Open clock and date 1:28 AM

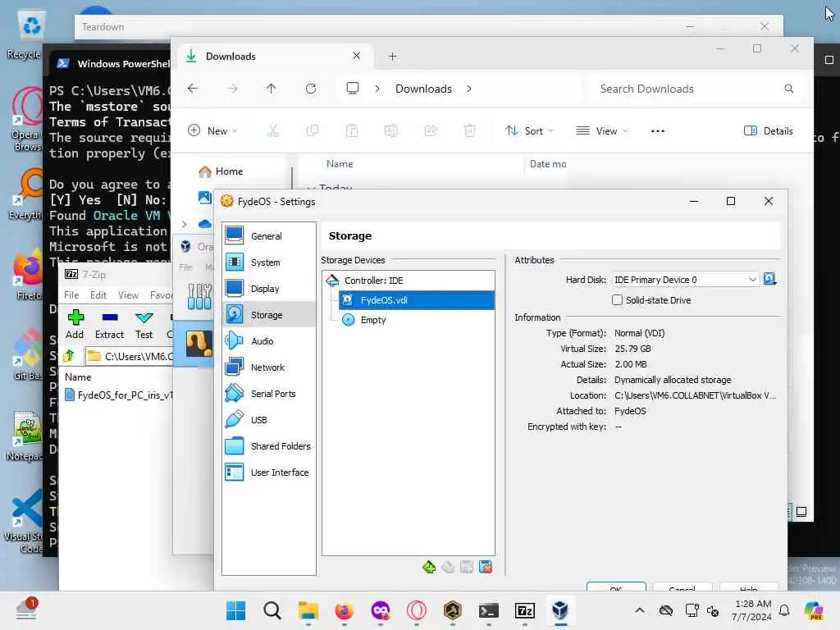753,610
